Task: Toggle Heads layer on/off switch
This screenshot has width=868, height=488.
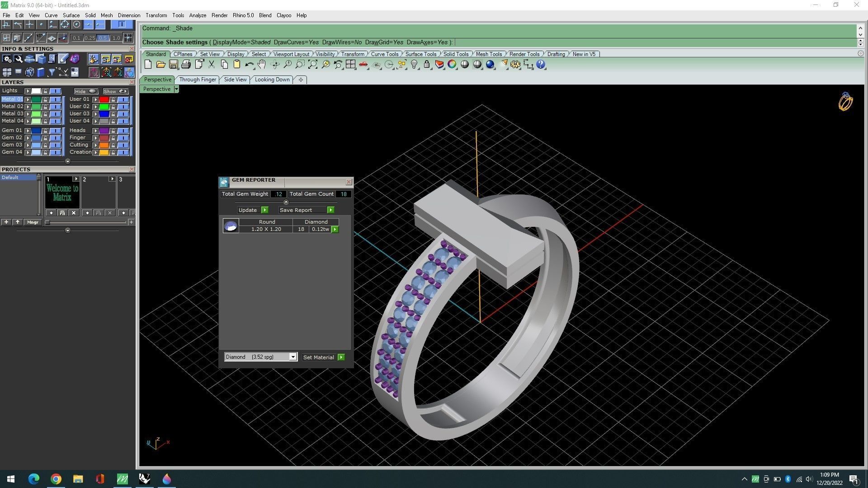Action: click(x=123, y=131)
